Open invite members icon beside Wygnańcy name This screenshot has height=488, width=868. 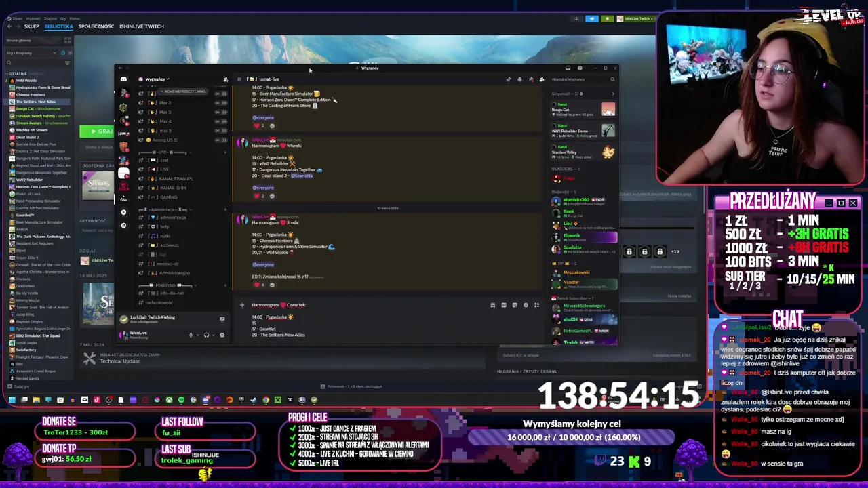pyautogui.click(x=226, y=79)
